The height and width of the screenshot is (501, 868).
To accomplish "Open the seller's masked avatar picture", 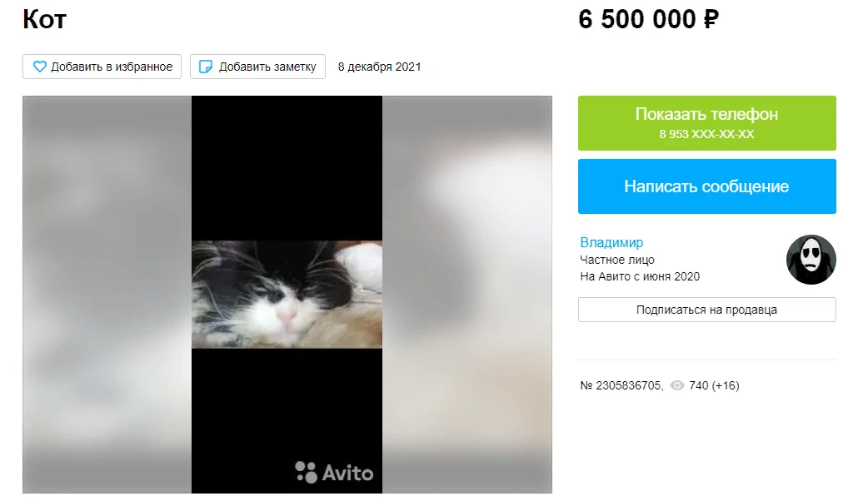I will (x=811, y=260).
